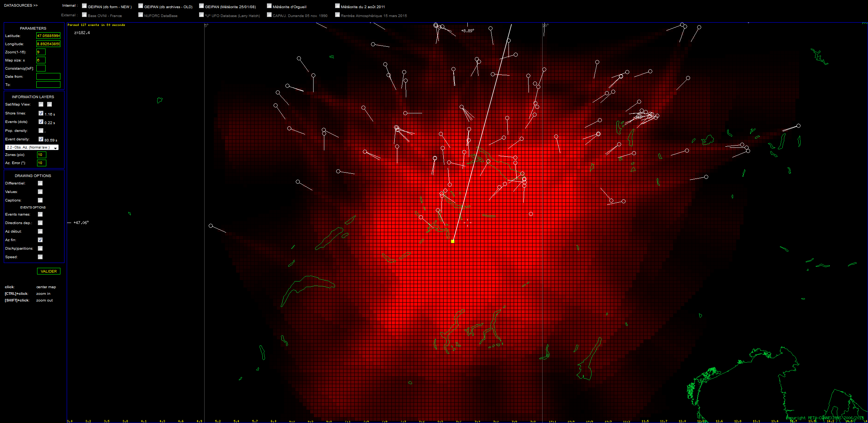Viewport: 868px width, 423px height.
Task: Uncheck the Az fin events option
Action: tap(40, 240)
